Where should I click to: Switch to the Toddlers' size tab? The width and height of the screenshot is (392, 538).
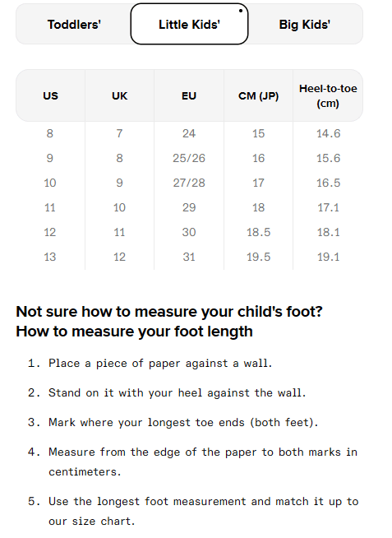point(74,25)
